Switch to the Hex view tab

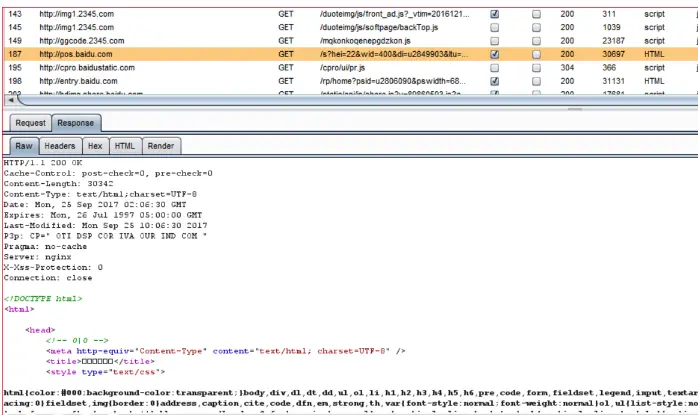click(x=95, y=146)
